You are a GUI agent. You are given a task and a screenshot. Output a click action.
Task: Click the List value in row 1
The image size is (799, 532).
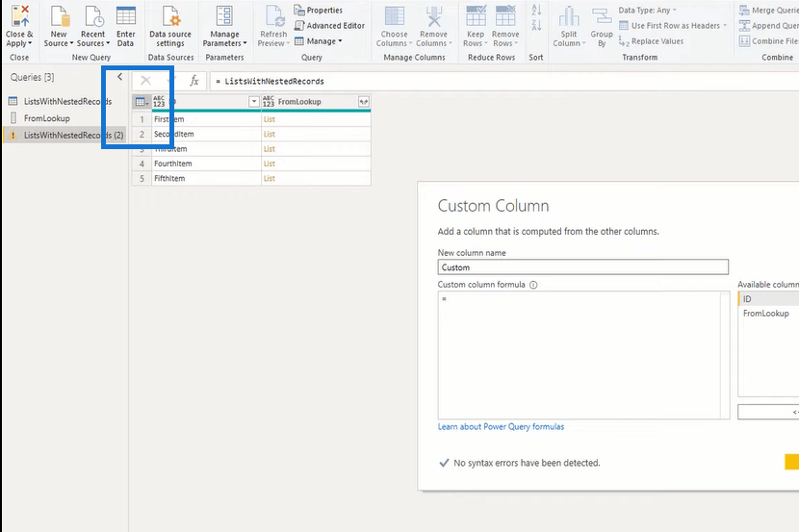(270, 119)
